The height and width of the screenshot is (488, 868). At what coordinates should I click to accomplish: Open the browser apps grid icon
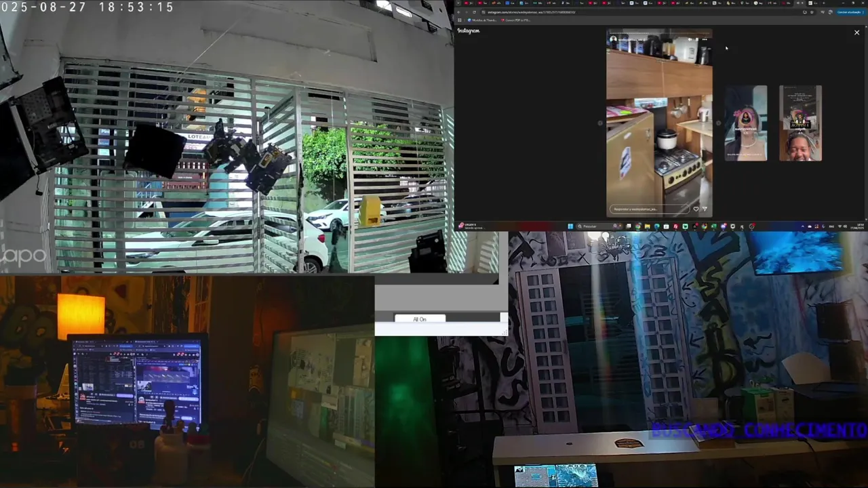click(460, 20)
